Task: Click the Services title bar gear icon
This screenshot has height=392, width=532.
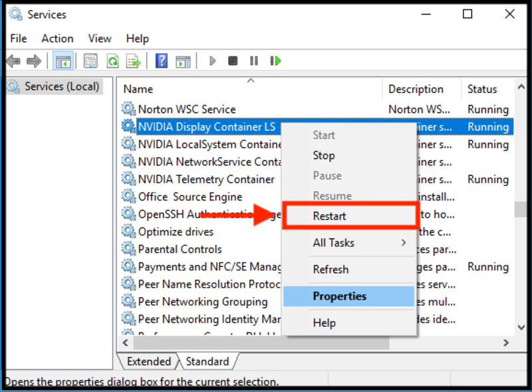Action: [x=15, y=14]
